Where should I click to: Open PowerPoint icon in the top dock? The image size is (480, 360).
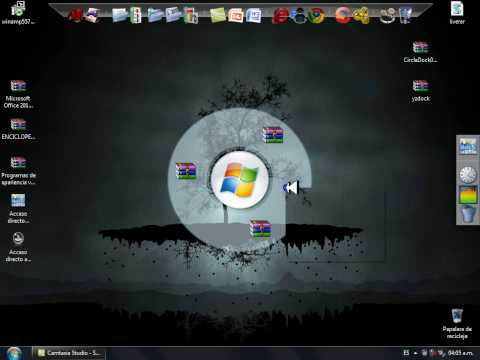236,15
